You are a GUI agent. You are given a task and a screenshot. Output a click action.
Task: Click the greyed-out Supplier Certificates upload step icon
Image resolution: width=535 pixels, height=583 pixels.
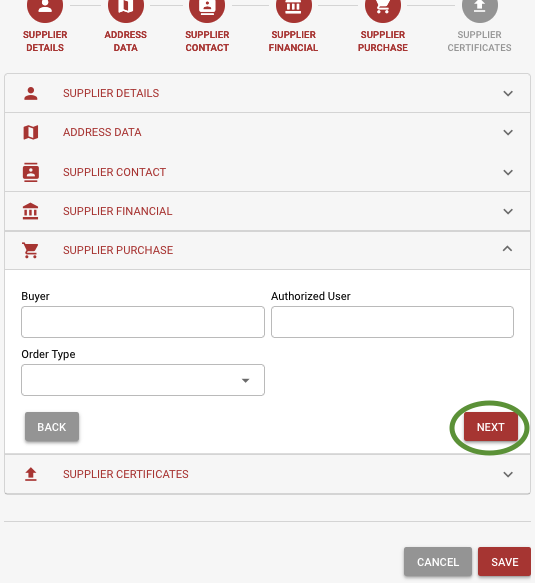click(480, 7)
